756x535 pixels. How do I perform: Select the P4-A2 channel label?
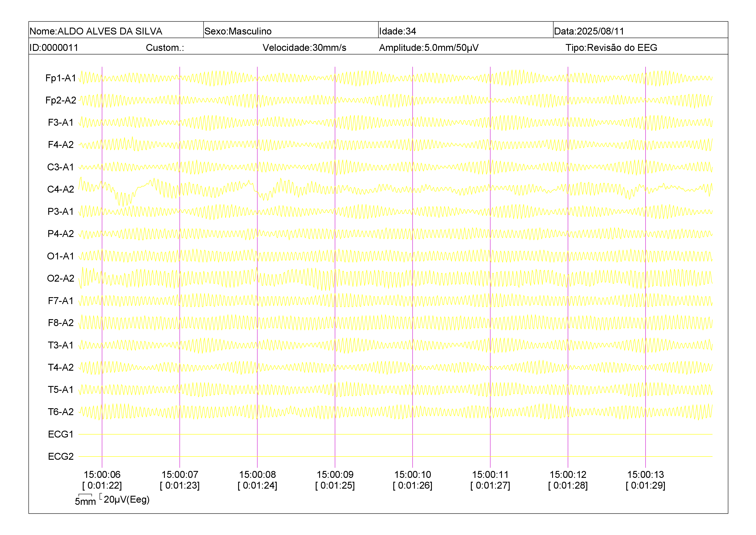point(61,234)
